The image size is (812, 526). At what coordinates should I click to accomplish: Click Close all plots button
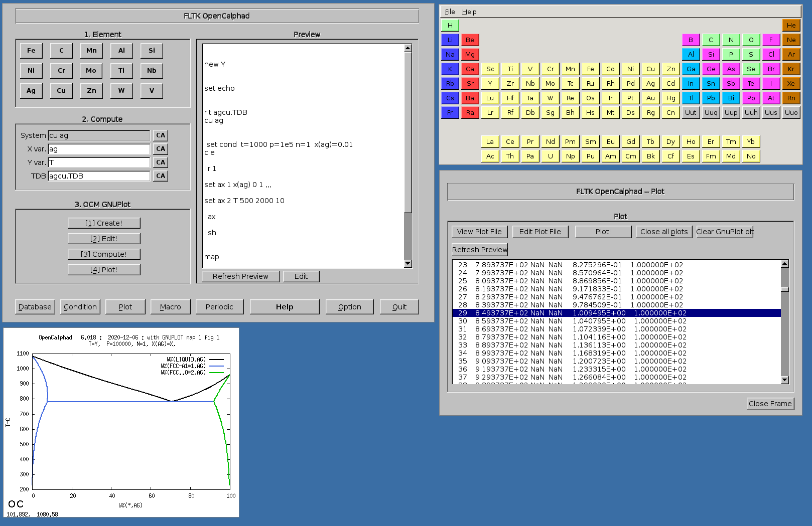click(x=664, y=232)
